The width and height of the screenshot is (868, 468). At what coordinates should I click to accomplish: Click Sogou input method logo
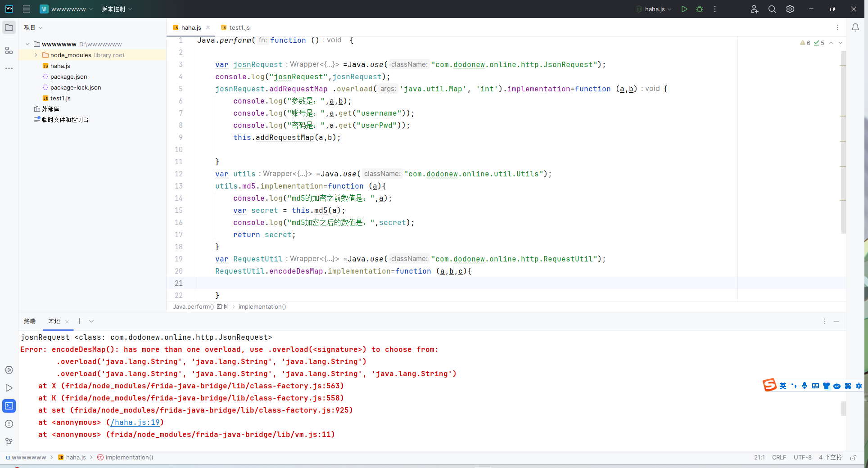click(769, 385)
